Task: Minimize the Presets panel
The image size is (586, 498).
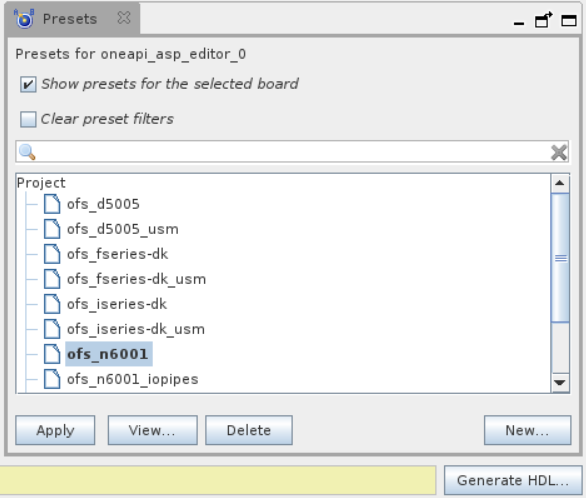Action: 519,24
